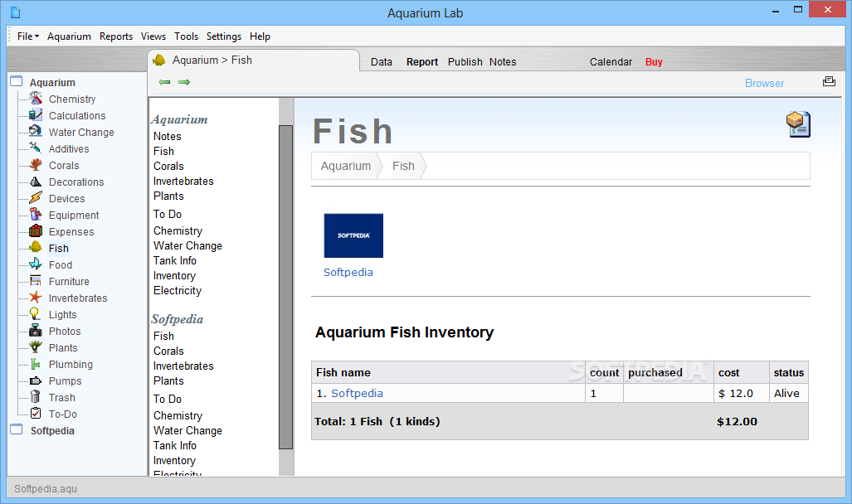Open Water Change under Softpedia index
This screenshot has width=852, height=504.
187,431
